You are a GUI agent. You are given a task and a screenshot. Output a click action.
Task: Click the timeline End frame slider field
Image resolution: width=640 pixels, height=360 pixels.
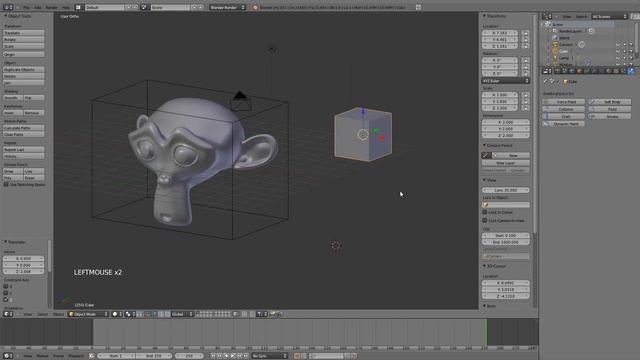pyautogui.click(x=153, y=356)
